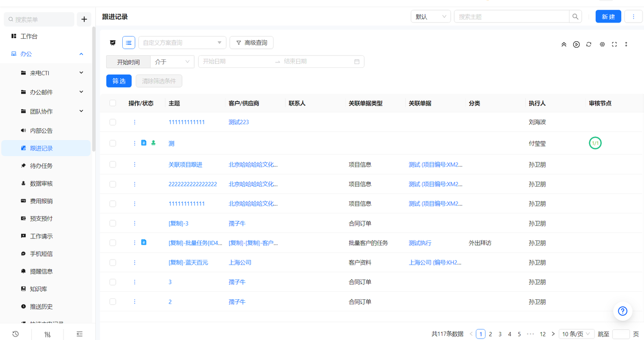Go to next page arrow in pagination
Viewport: 644px width, 340px height.
(x=553, y=334)
